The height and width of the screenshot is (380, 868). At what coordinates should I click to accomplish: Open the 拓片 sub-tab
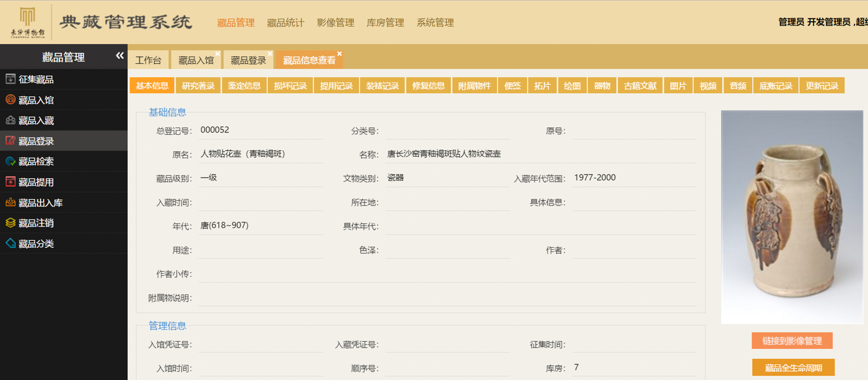(542, 85)
